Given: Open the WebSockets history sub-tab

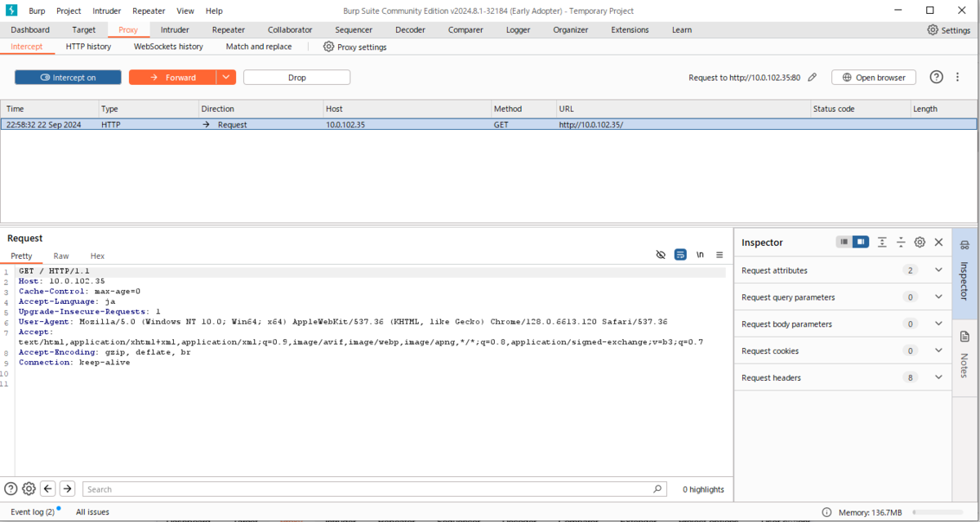Looking at the screenshot, I should (x=168, y=47).
